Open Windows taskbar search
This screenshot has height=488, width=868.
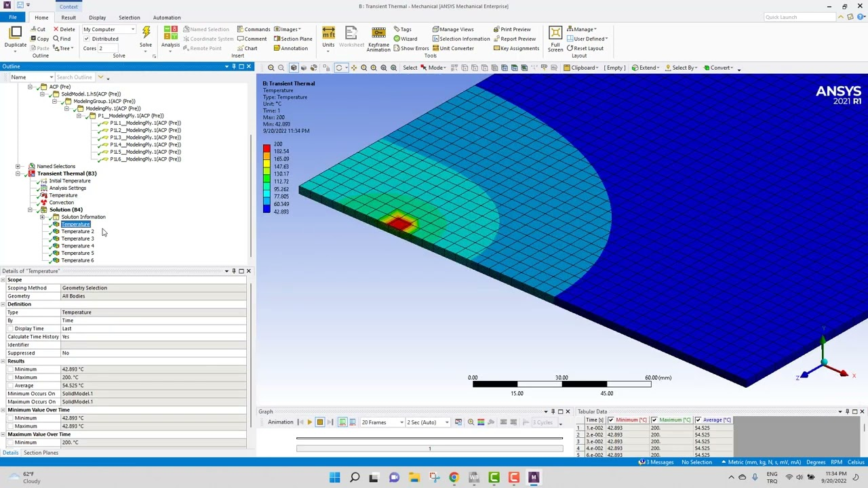tap(355, 477)
